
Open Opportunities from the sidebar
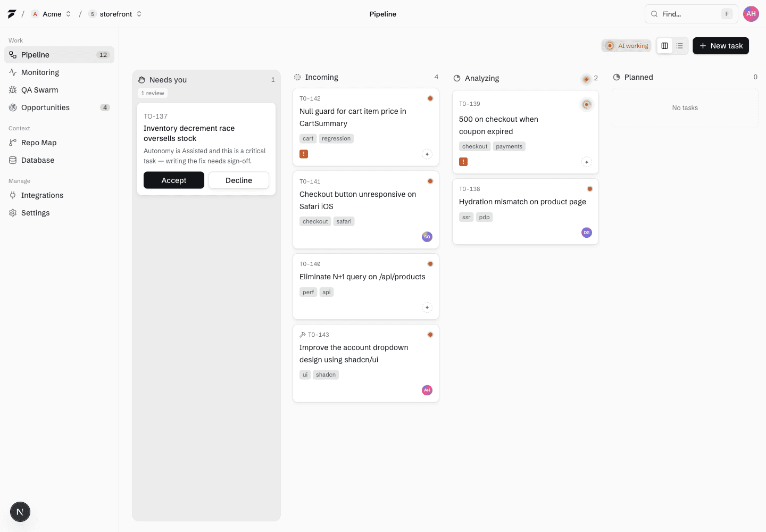pos(59,107)
